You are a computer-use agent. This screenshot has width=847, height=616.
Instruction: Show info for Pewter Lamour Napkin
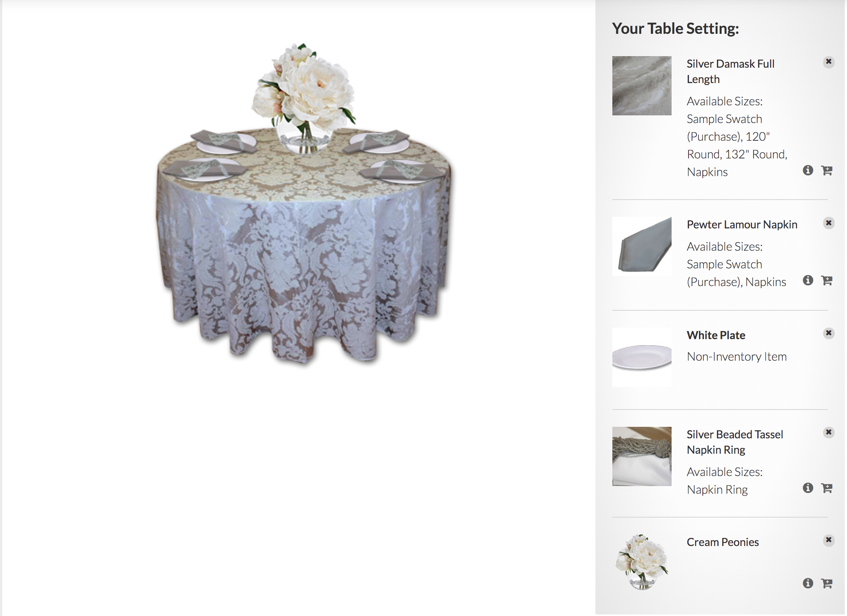click(x=808, y=280)
